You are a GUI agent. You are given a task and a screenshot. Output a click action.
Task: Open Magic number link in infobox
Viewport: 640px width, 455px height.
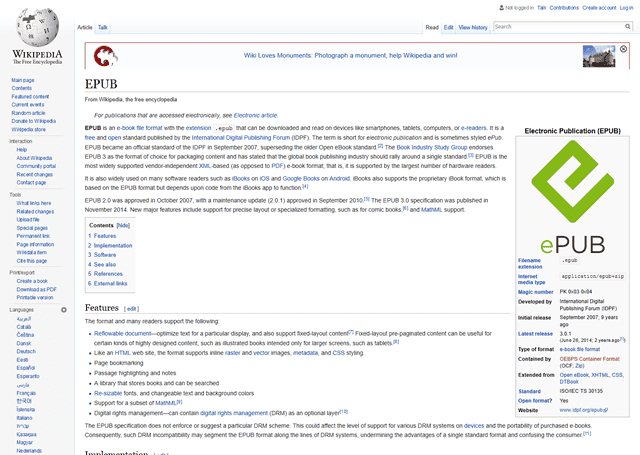point(536,292)
